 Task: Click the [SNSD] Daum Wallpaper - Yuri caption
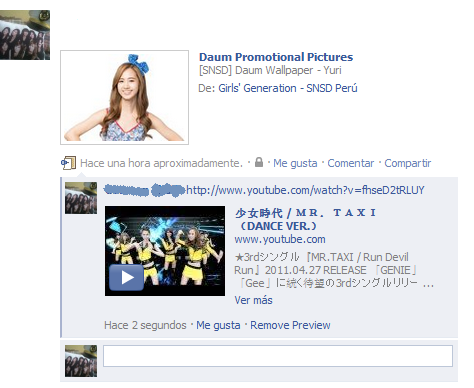coord(270,70)
